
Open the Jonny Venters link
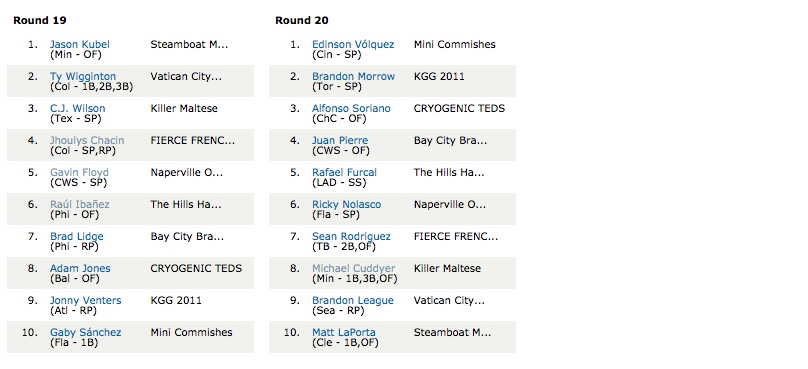point(86,300)
